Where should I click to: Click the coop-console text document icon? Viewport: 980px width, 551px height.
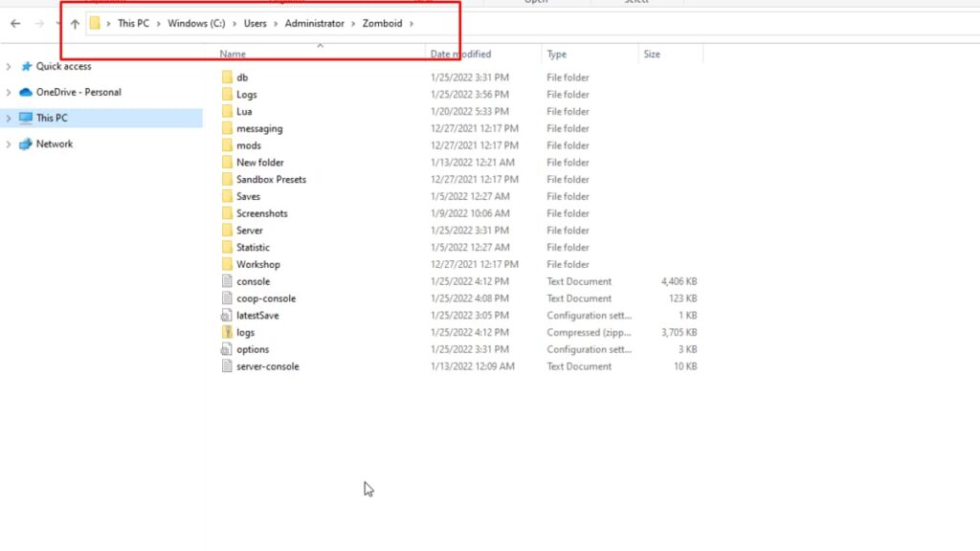(x=227, y=298)
